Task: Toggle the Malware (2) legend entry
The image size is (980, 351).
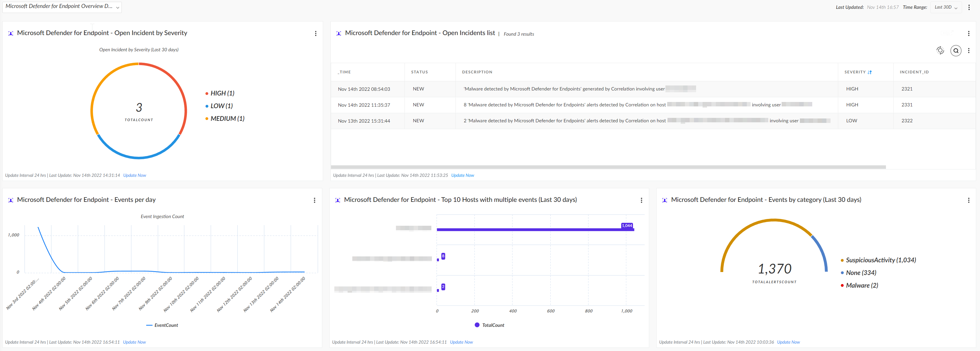Action: 859,286
